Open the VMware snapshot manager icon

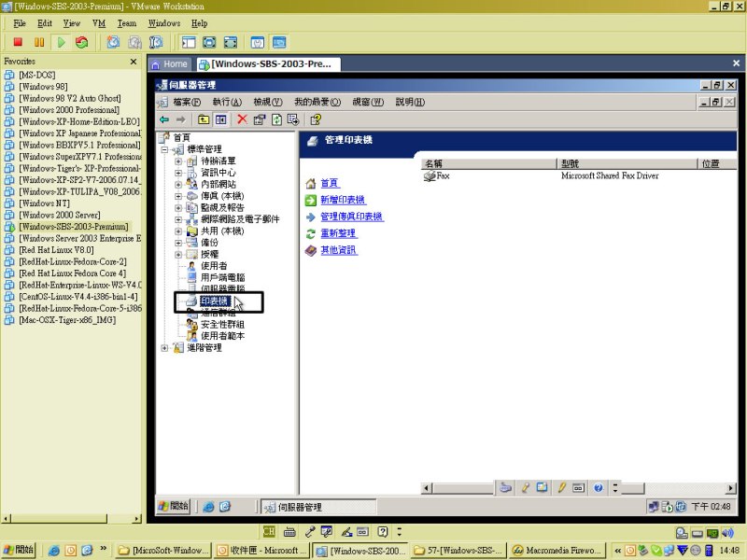point(156,42)
